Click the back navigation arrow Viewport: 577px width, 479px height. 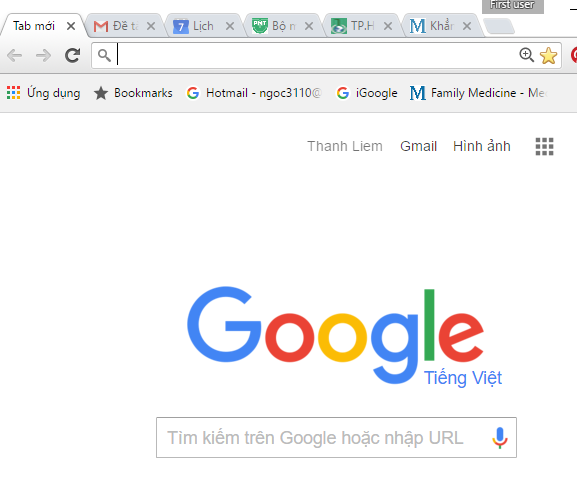pos(15,56)
